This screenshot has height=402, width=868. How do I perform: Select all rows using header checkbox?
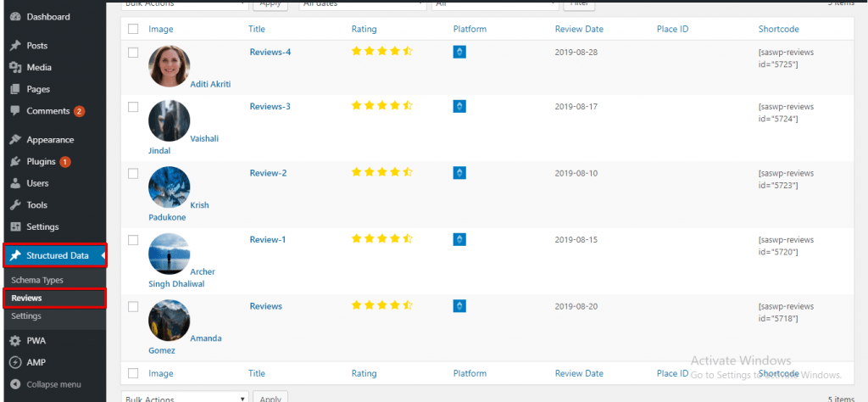click(x=133, y=29)
